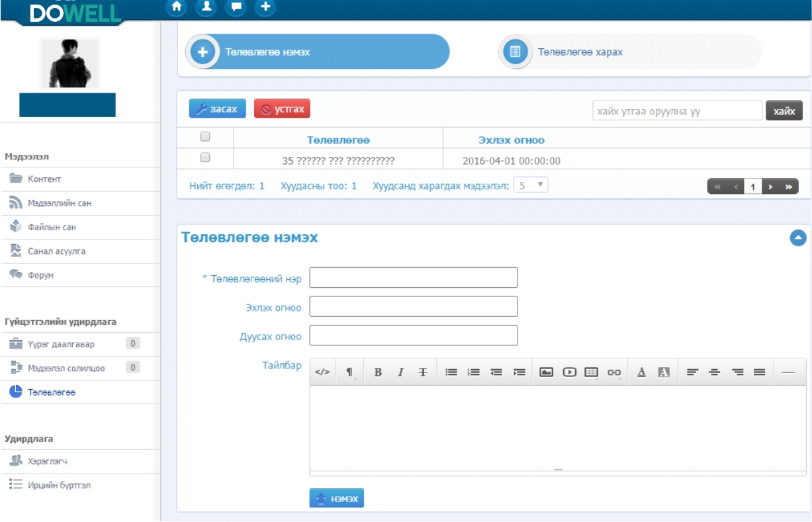812x522 pixels.
Task: Tick the select-all checkbox in table header
Action: pyautogui.click(x=205, y=137)
